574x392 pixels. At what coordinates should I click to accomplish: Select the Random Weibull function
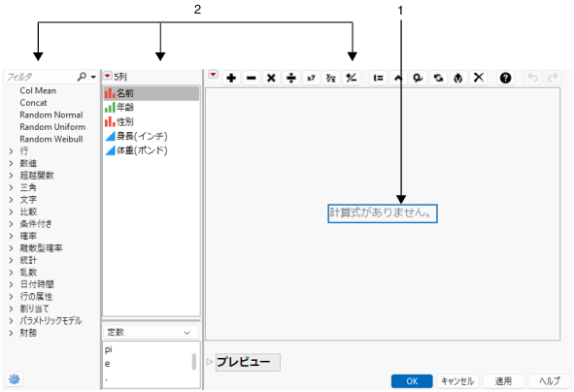coord(51,139)
